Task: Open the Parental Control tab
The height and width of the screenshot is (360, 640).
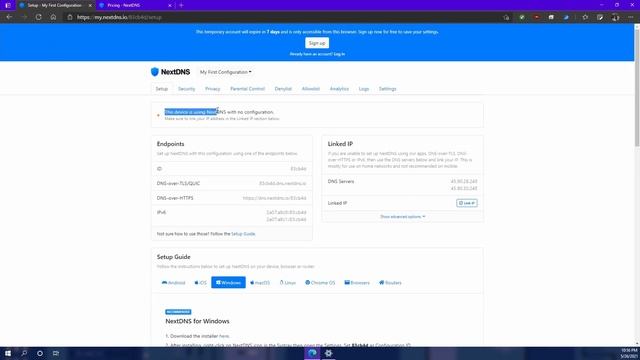Action: 247,89
